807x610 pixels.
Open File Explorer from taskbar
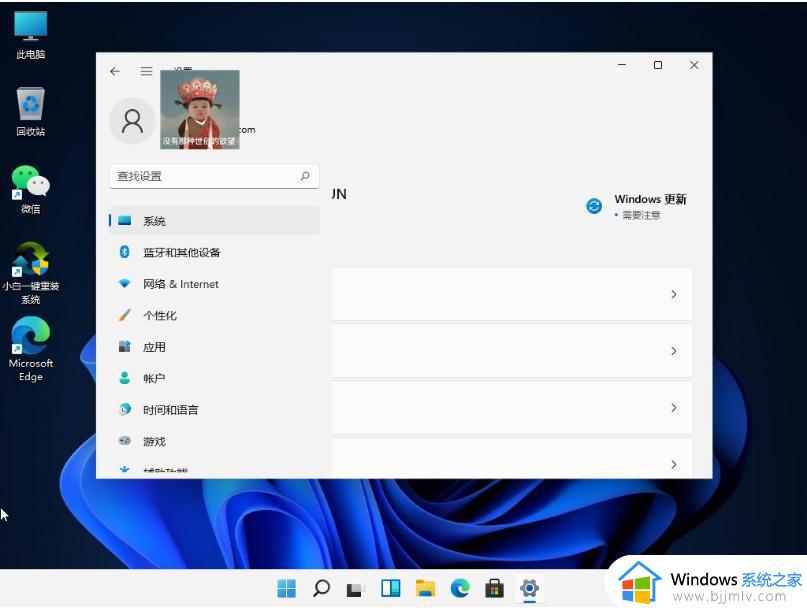pos(425,588)
